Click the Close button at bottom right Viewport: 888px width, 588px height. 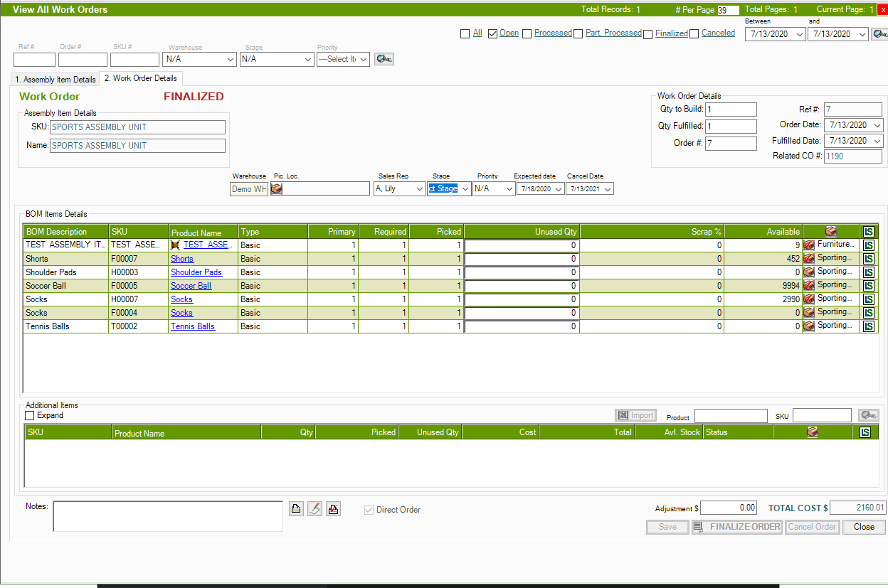(864, 527)
